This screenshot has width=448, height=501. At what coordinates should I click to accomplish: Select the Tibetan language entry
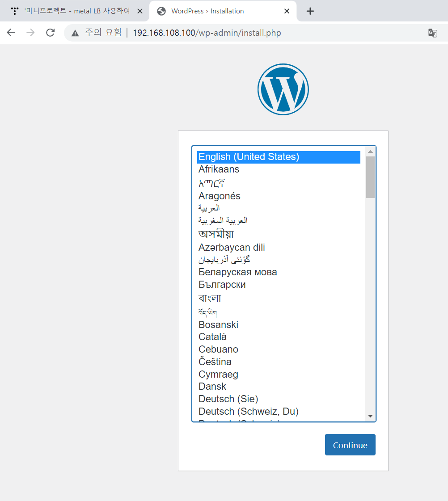tap(279, 312)
